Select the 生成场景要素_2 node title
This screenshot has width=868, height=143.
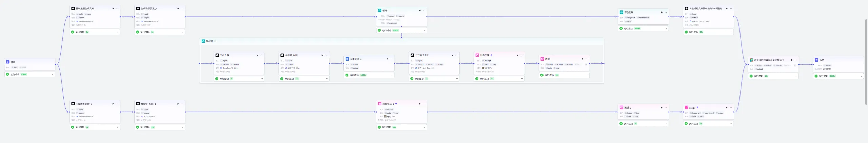point(84,104)
